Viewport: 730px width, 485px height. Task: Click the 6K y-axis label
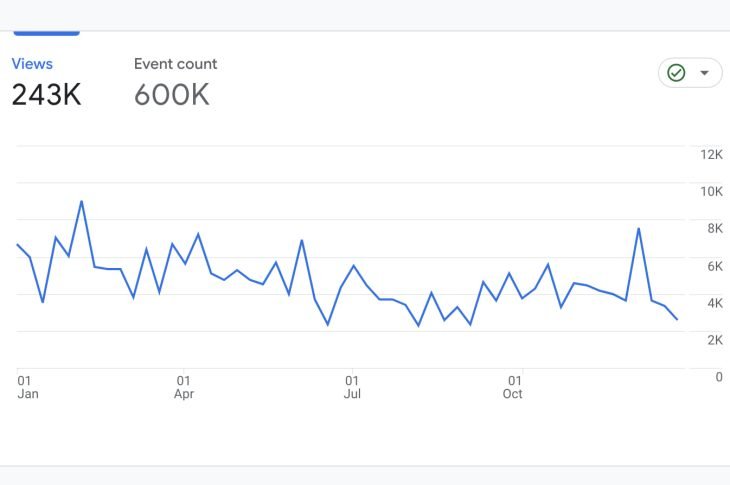pos(714,266)
